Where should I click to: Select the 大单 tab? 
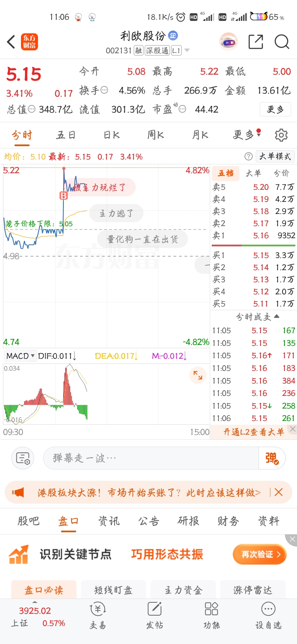pyautogui.click(x=253, y=173)
